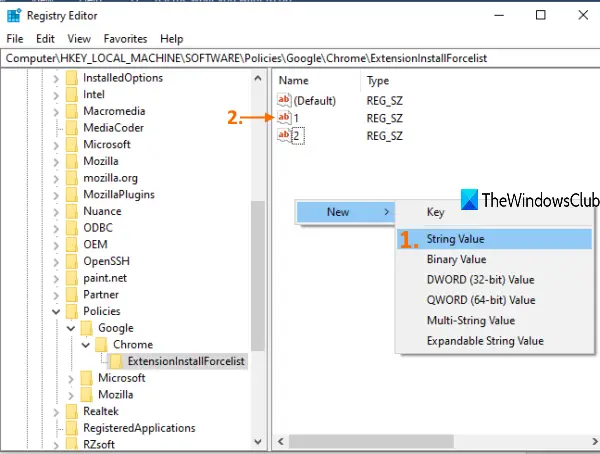600x454 pixels.
Task: Collapse the Policies key
Action: click(x=56, y=312)
